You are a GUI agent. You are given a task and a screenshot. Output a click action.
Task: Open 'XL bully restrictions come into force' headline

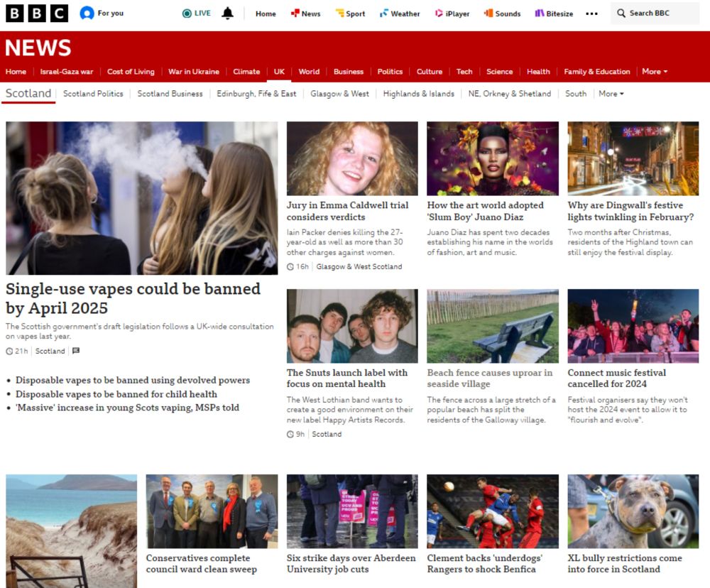point(625,564)
